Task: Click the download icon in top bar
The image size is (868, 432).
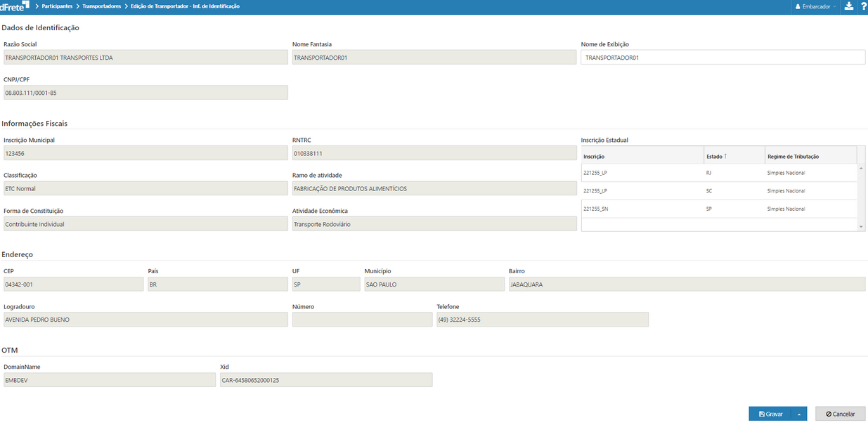Action: point(848,6)
